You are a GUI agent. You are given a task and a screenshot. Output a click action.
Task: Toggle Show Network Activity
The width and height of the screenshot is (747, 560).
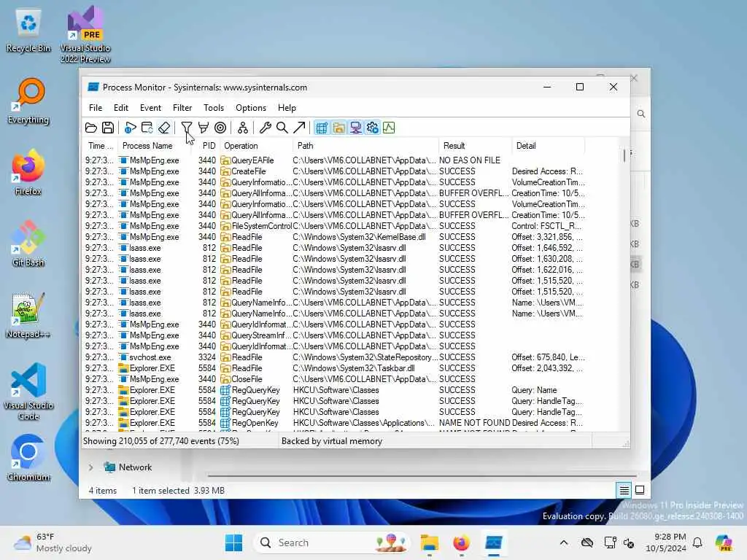(355, 128)
